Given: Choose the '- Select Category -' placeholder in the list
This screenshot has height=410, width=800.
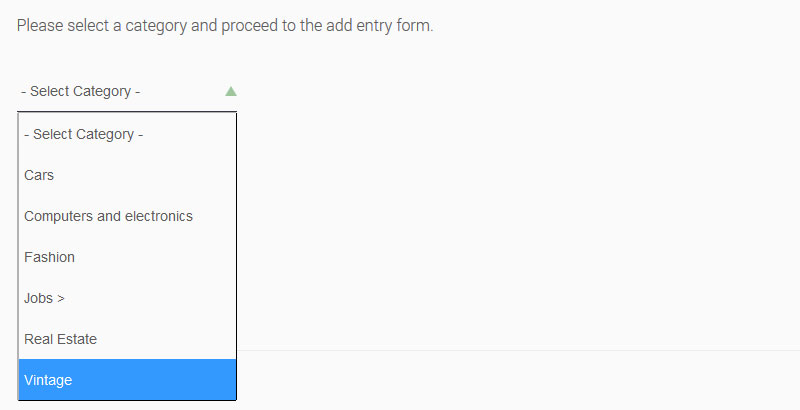Looking at the screenshot, I should pos(127,134).
